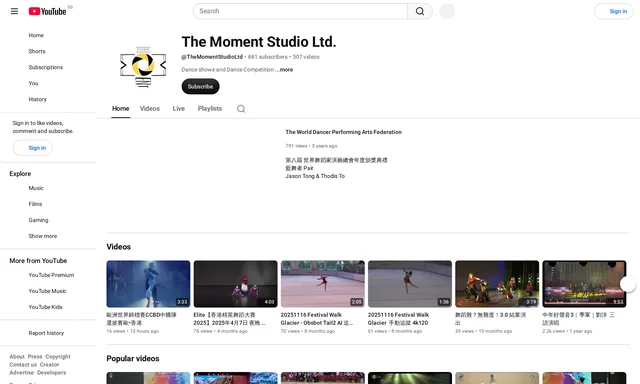640x384 pixels.
Task: Open You in sidebar
Action: [33, 83]
